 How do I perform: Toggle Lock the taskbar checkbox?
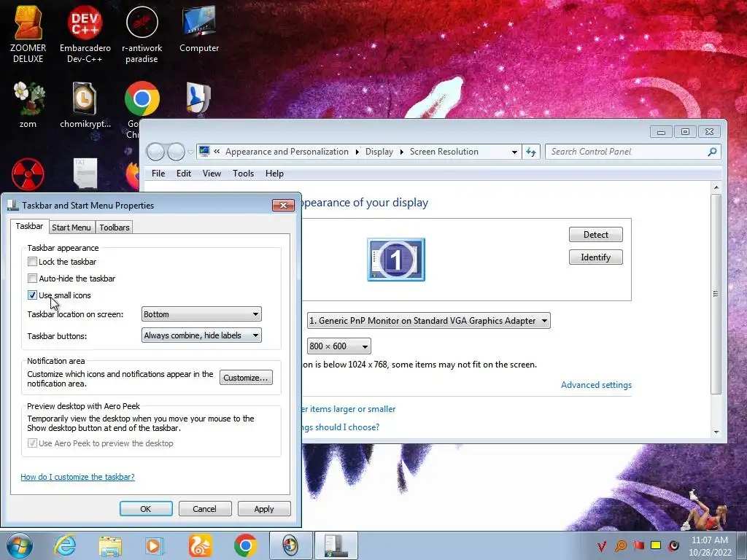pos(32,262)
